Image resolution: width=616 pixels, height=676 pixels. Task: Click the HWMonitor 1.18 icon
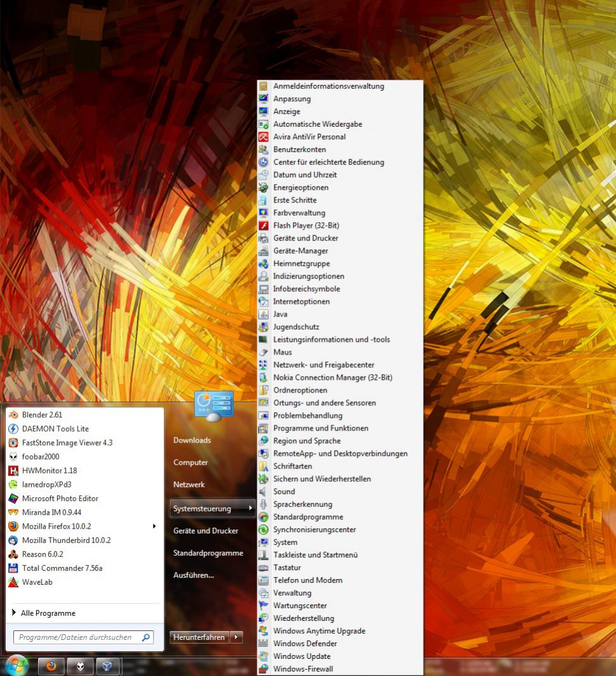[x=13, y=471]
